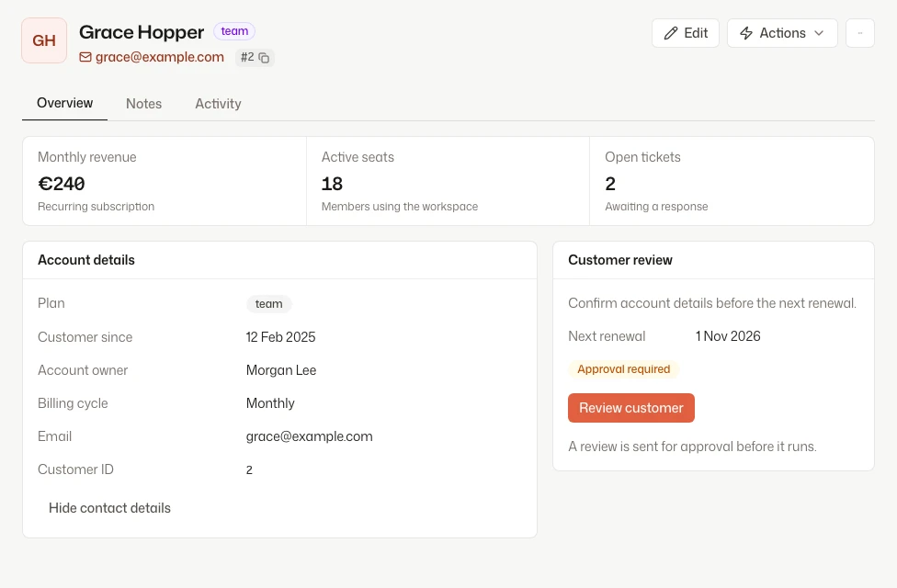Click the Review customer button
Image resolution: width=897 pixels, height=588 pixels.
pos(631,408)
